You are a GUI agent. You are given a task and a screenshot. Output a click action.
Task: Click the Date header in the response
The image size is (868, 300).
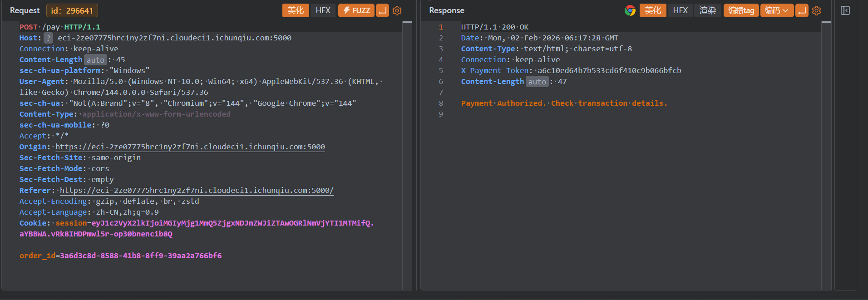coord(540,38)
